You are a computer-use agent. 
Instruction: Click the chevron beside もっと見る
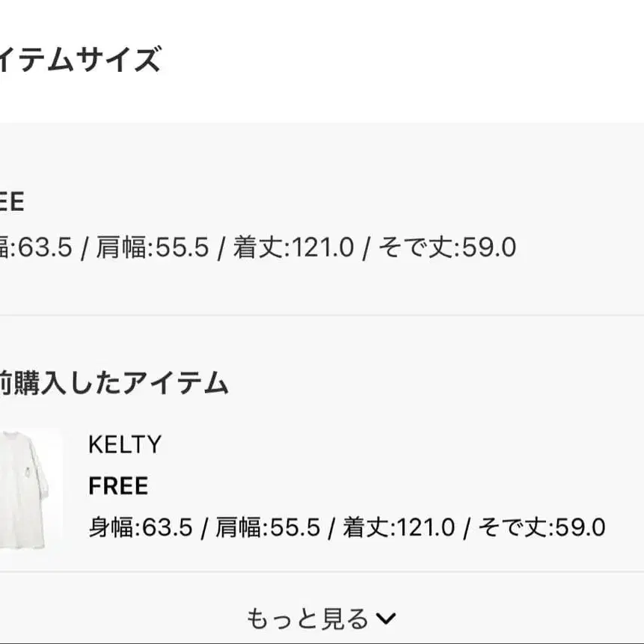[386, 619]
